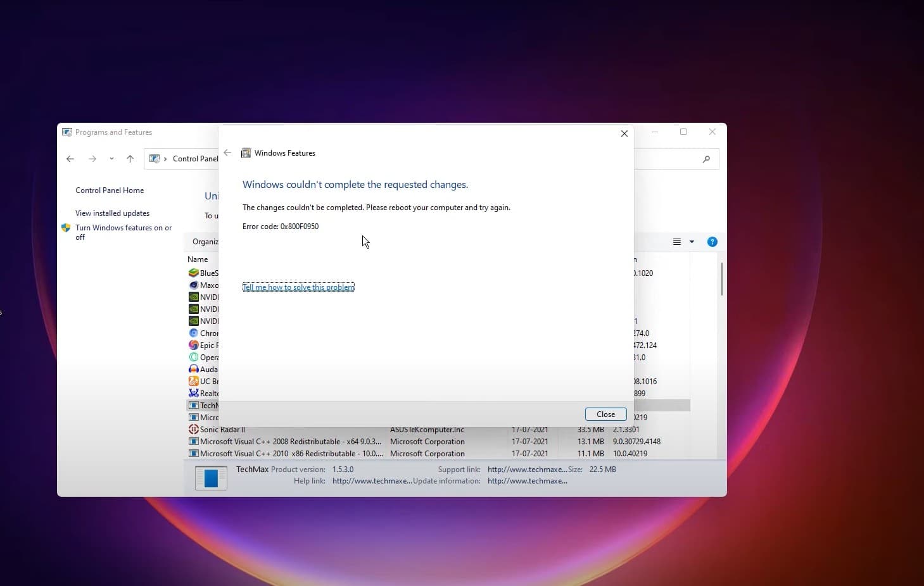
Task: Expand recent locations chevron beside forward button
Action: point(111,159)
